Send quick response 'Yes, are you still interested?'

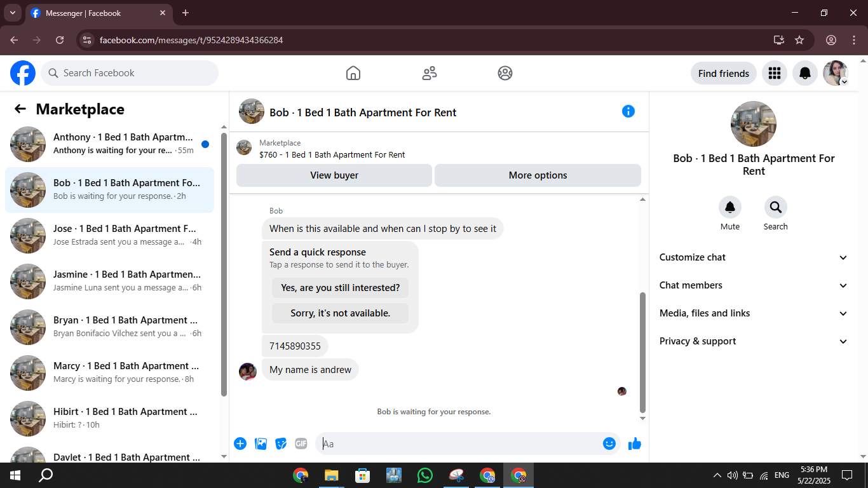341,288
